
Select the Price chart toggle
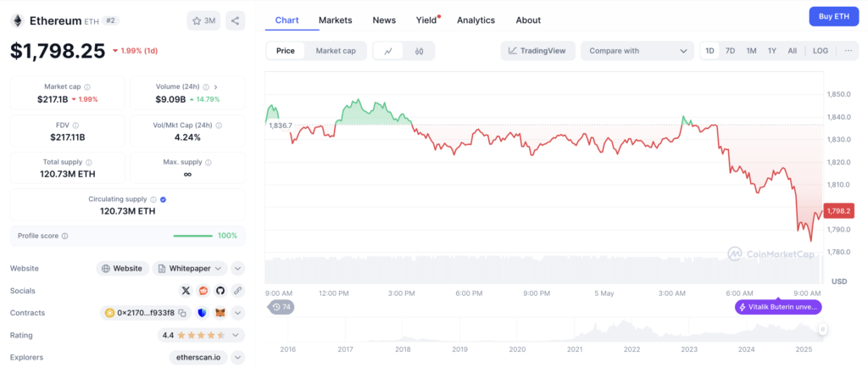(286, 51)
